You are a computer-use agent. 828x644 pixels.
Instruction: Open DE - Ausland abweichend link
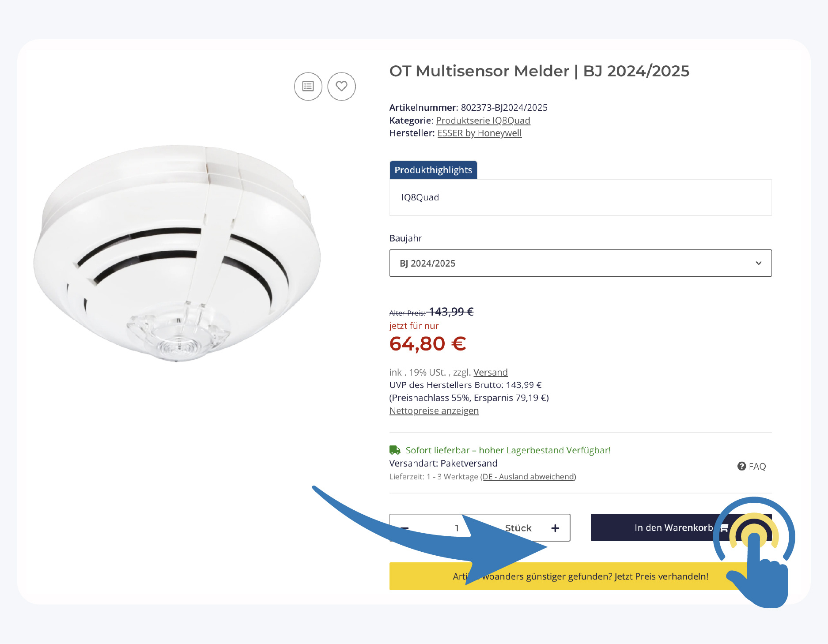[x=528, y=477]
